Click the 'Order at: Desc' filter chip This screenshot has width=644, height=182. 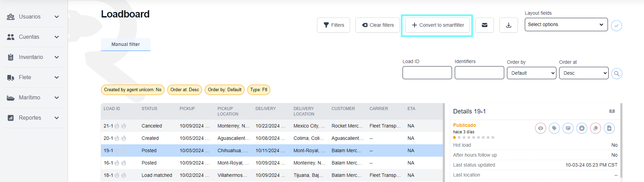pos(184,90)
